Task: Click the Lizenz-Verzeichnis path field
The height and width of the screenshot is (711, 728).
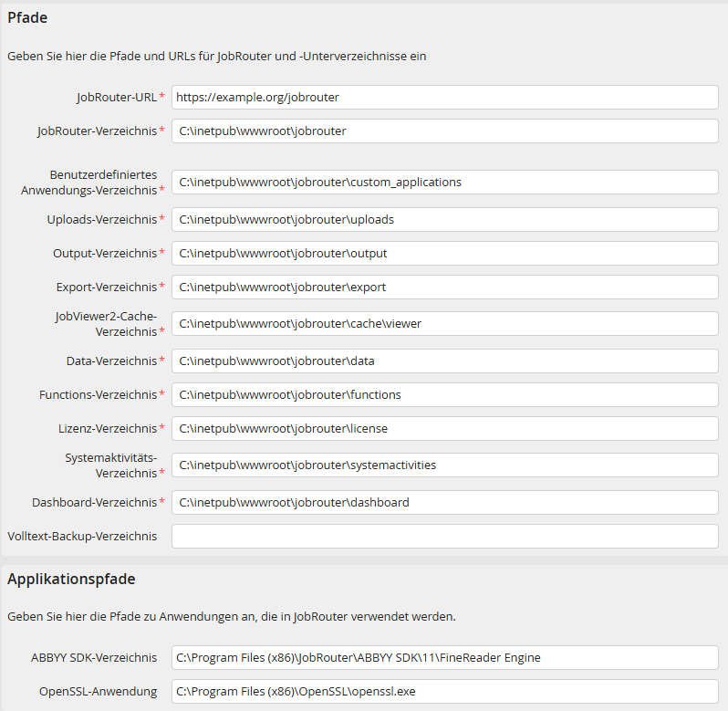Action: point(444,428)
